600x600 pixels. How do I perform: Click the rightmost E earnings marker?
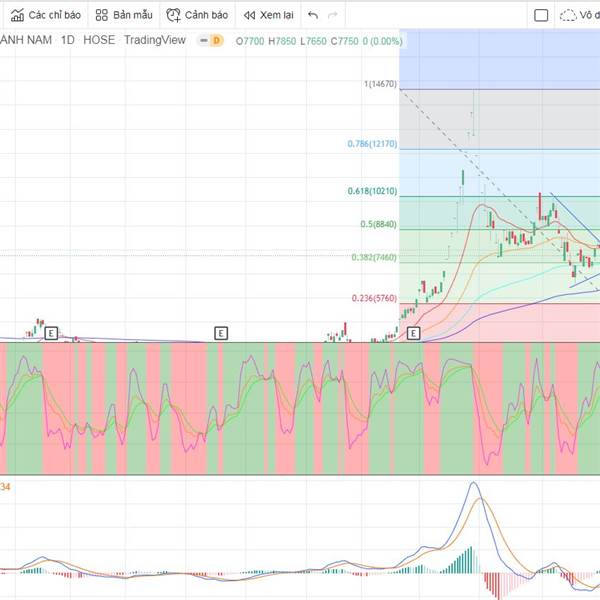[x=413, y=333]
